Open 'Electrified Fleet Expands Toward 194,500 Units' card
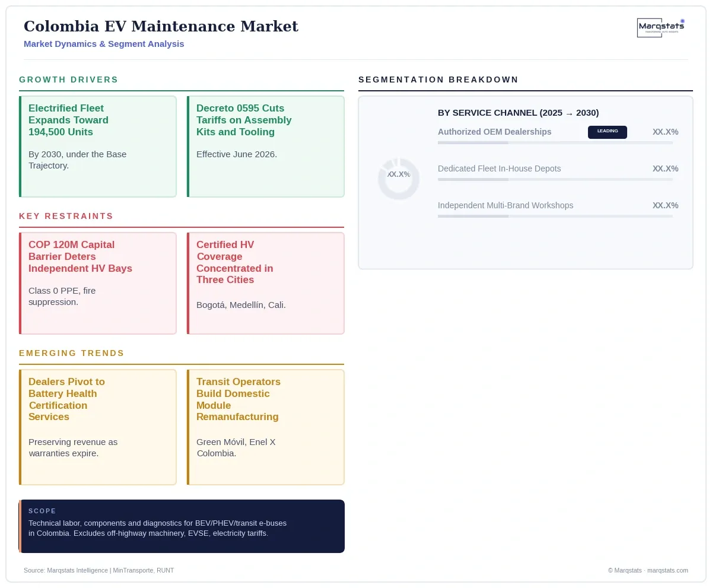The width and height of the screenshot is (712, 588). [x=98, y=147]
